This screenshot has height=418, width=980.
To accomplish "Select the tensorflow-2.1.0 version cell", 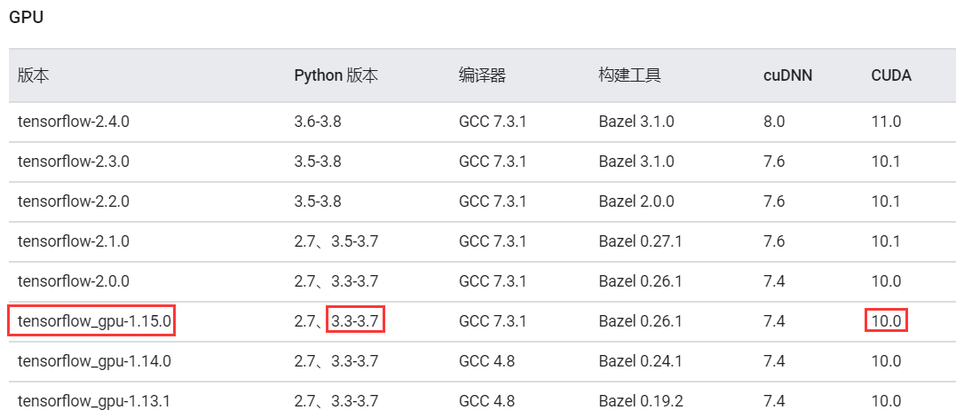I will click(74, 241).
